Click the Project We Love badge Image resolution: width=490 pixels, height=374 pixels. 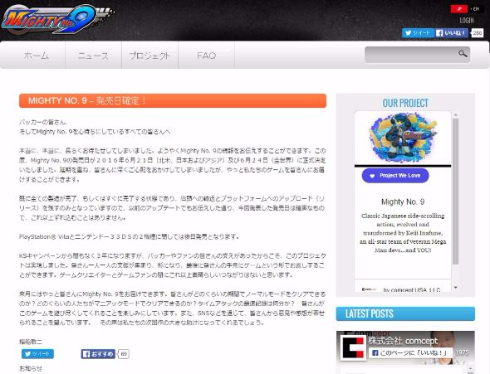click(395, 176)
